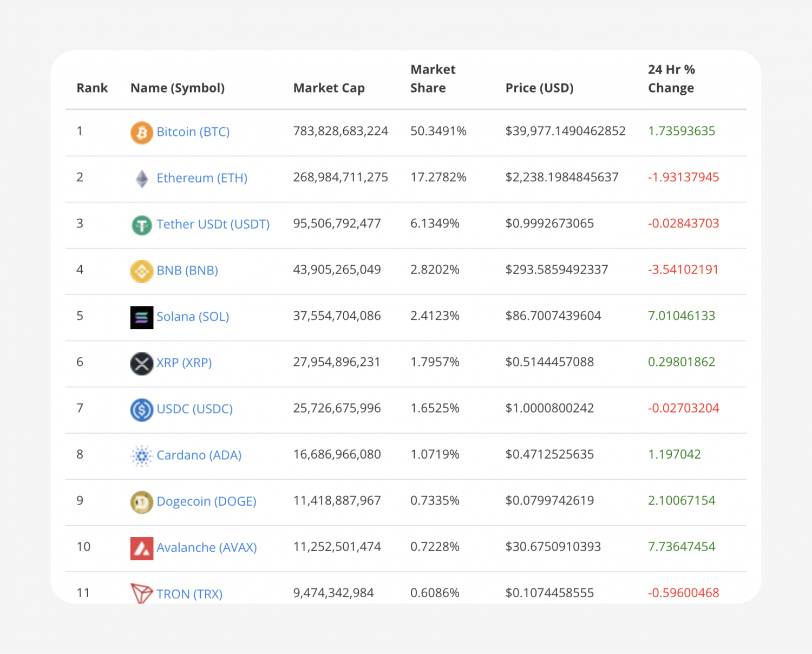Click the Rank column header

92,88
